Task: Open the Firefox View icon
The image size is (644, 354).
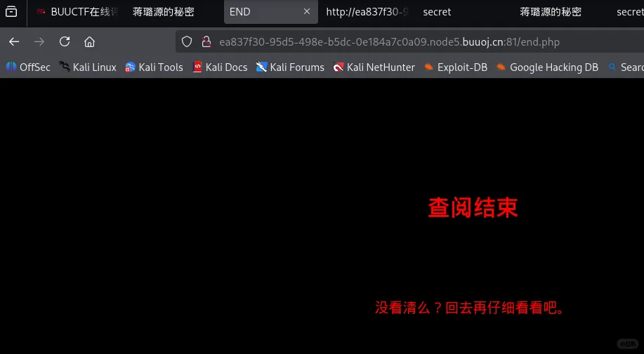Action: click(x=11, y=11)
